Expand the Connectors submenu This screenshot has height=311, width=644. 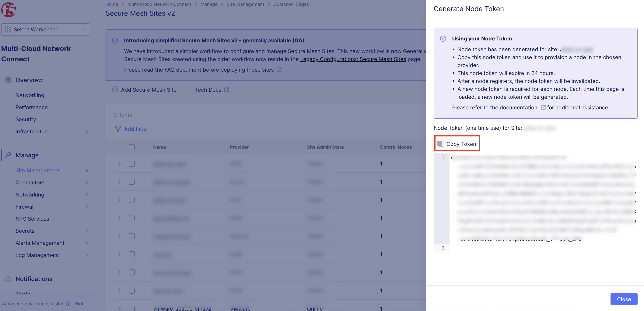click(x=87, y=183)
